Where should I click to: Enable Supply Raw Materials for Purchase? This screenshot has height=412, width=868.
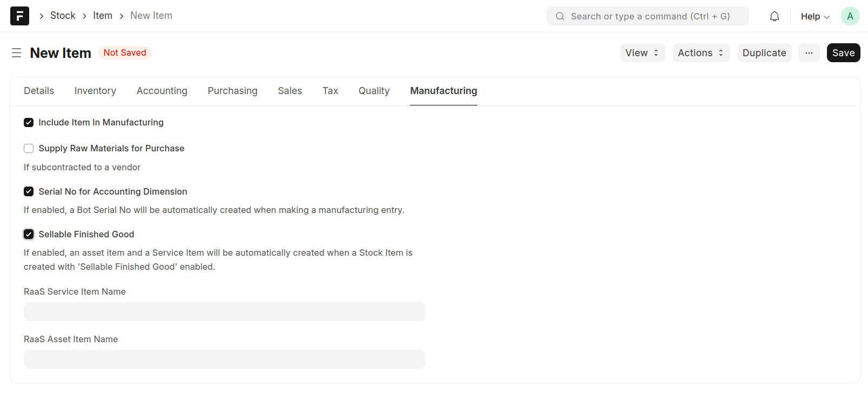click(29, 149)
